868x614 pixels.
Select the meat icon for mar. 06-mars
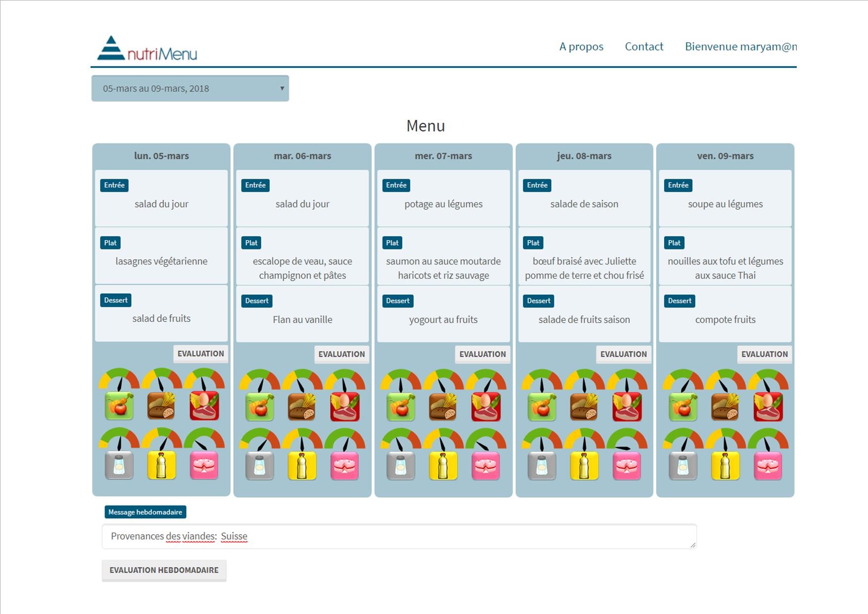point(345,407)
